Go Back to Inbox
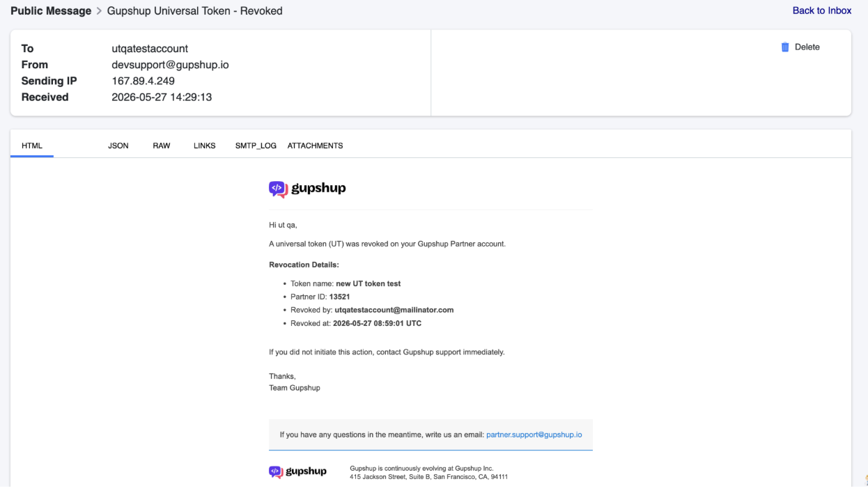Viewport: 868px width, 493px height. coord(822,10)
